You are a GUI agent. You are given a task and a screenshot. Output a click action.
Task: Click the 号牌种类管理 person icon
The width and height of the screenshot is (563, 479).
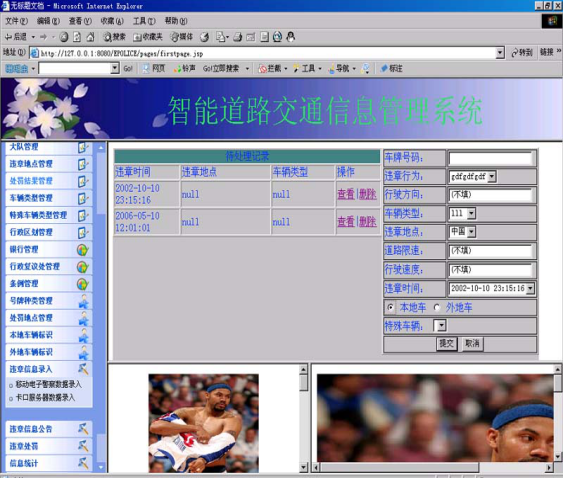pyautogui.click(x=83, y=301)
